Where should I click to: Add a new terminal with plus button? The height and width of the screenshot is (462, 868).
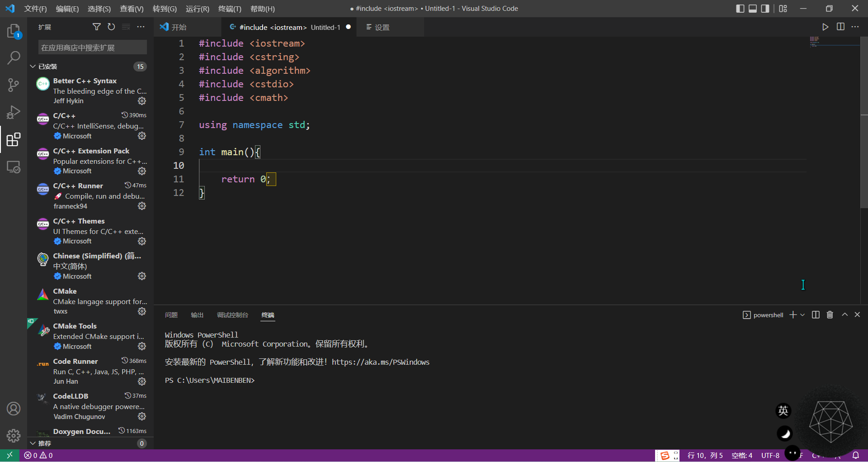[x=793, y=315]
